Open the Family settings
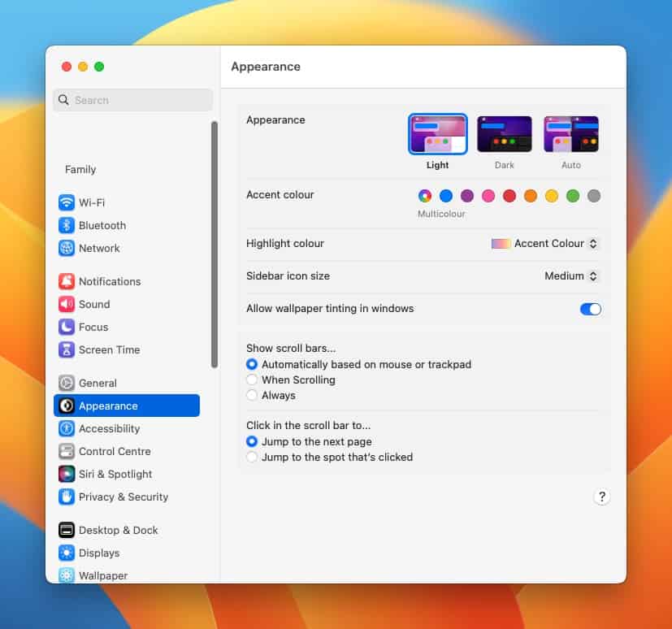This screenshot has height=629, width=672. click(x=80, y=169)
